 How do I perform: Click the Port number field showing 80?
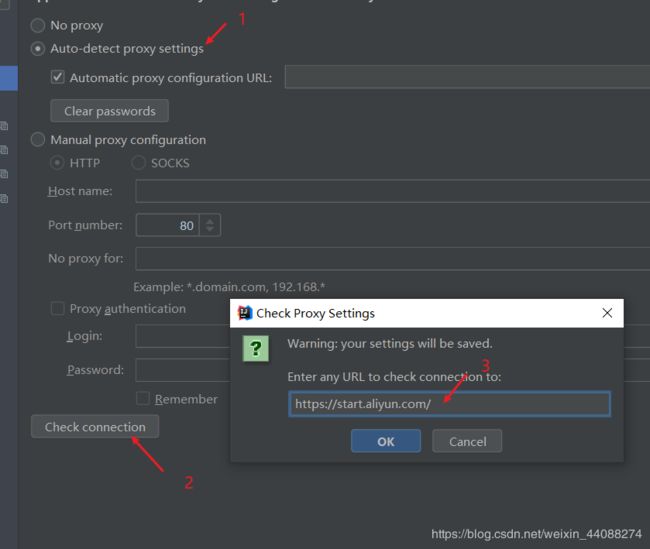coord(167,225)
